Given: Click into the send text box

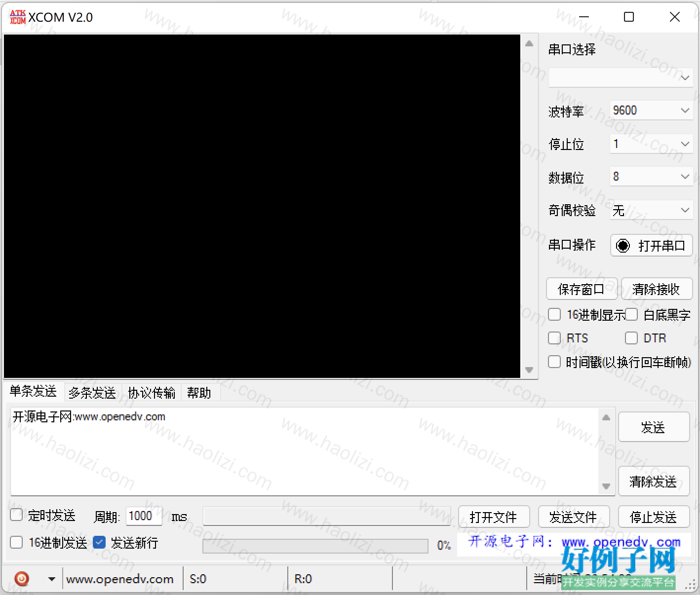Looking at the screenshot, I should (x=305, y=451).
